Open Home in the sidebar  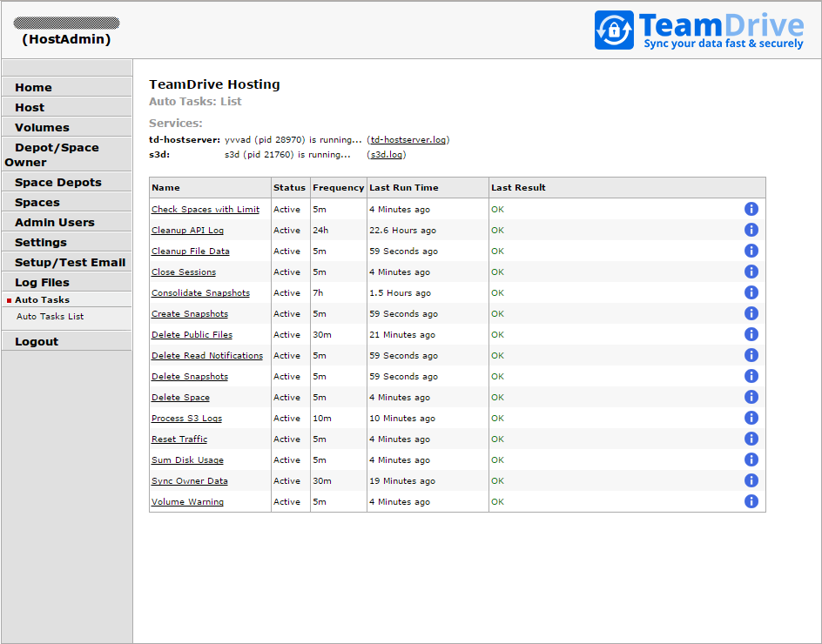66,87
